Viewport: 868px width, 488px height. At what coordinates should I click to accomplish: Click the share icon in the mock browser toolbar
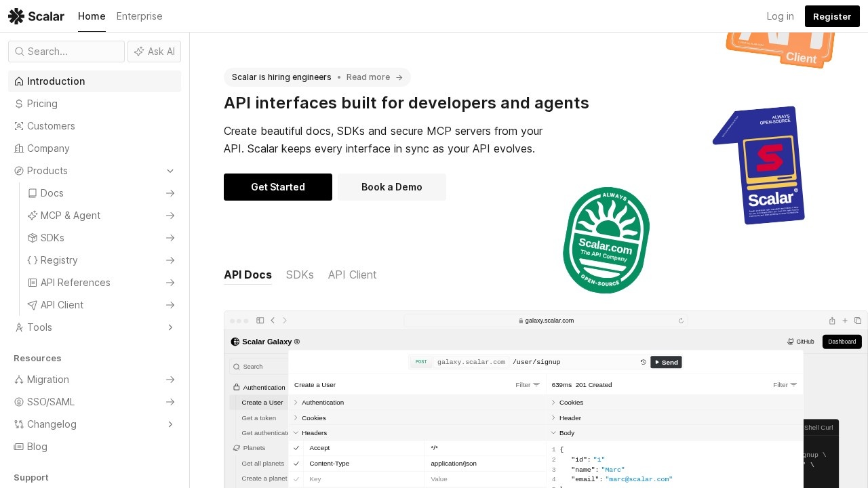(x=832, y=321)
